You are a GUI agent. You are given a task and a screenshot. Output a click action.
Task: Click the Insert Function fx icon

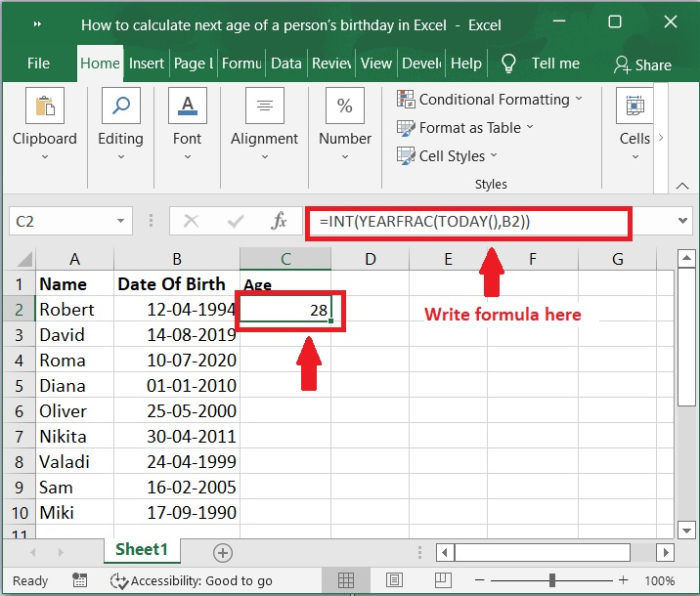pos(279,221)
